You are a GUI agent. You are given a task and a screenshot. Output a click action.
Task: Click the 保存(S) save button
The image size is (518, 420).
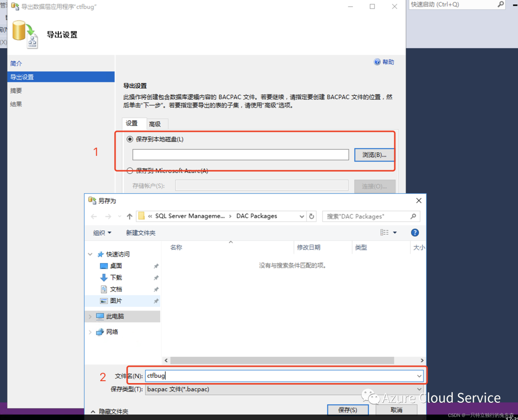[x=348, y=410]
